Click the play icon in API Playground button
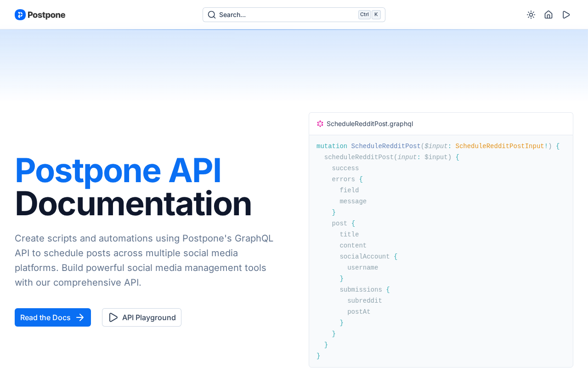The height and width of the screenshot is (368, 588). pyautogui.click(x=113, y=317)
